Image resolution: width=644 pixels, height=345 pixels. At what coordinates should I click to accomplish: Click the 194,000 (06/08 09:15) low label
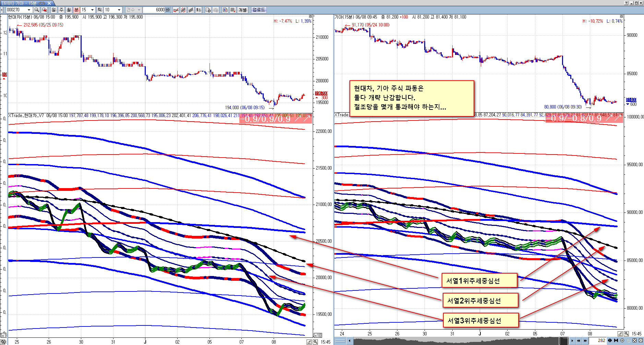click(245, 107)
